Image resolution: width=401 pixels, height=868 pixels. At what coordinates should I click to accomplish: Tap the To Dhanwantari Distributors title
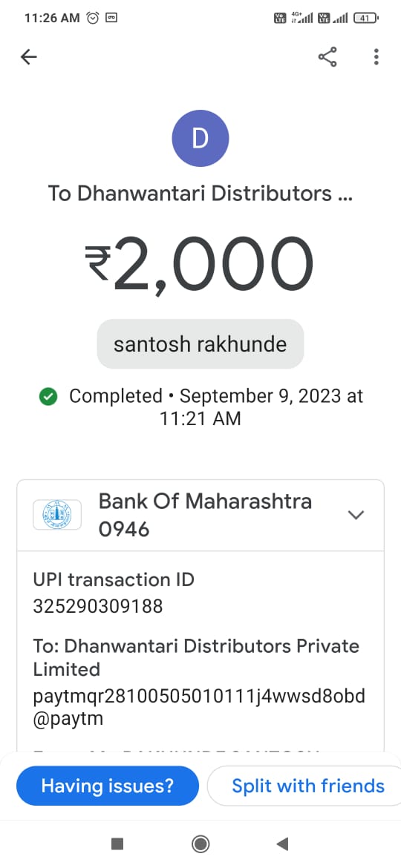200,194
